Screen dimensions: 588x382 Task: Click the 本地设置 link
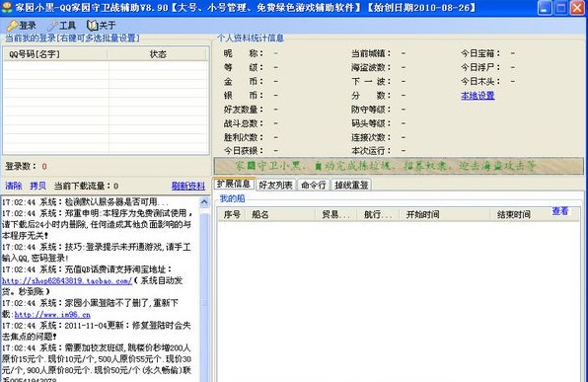coord(478,96)
